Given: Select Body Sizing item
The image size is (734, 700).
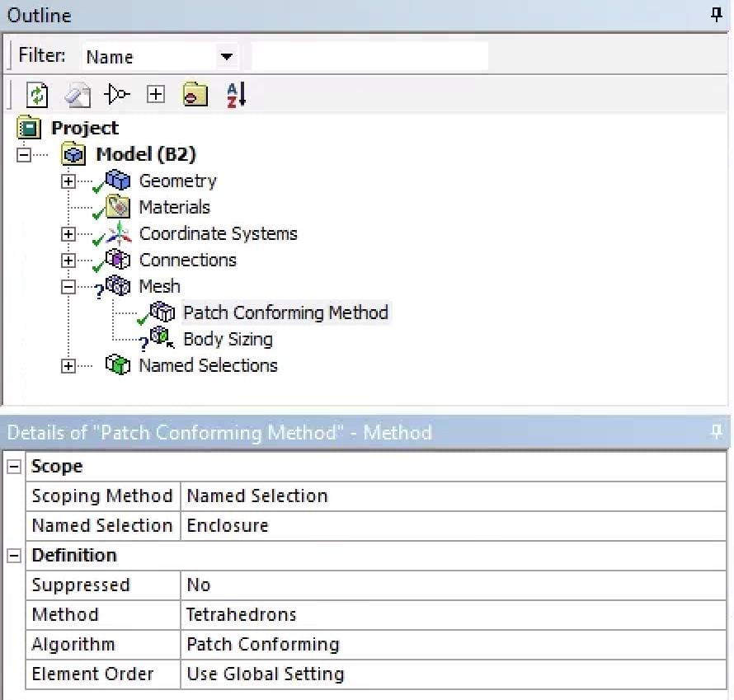Looking at the screenshot, I should (x=228, y=339).
